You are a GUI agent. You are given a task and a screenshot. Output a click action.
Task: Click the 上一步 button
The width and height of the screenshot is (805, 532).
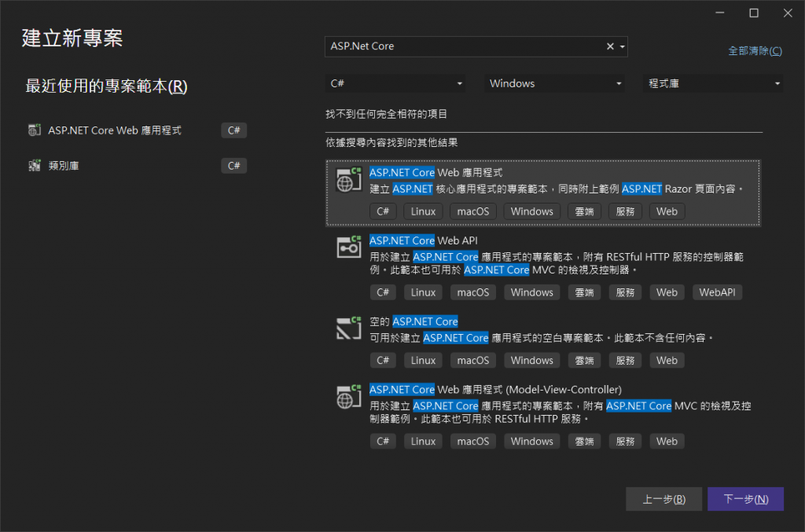click(x=663, y=499)
